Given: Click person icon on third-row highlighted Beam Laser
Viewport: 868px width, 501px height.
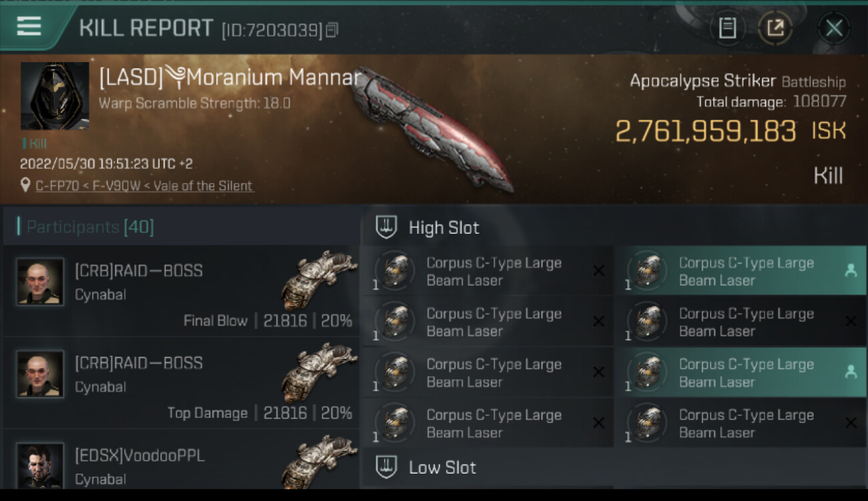Looking at the screenshot, I should pos(851,372).
